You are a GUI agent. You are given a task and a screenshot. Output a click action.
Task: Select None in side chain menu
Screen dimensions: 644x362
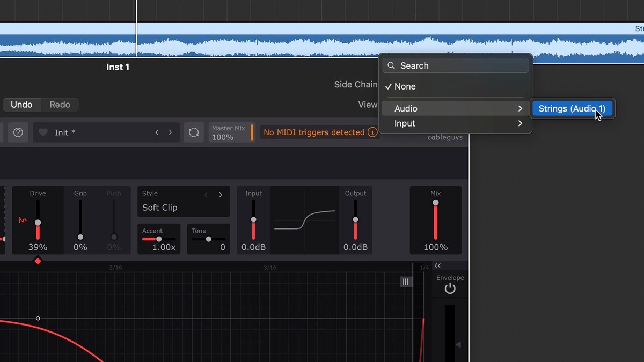[405, 86]
